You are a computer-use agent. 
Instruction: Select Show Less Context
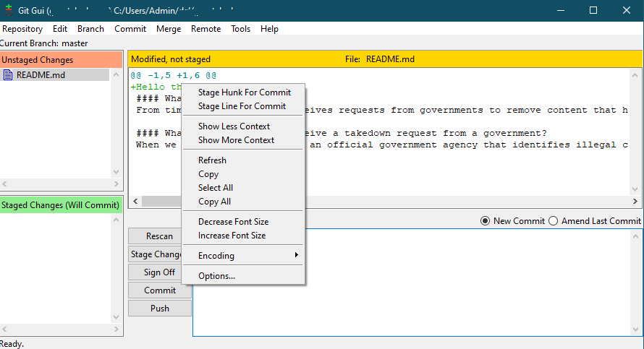[x=243, y=126]
